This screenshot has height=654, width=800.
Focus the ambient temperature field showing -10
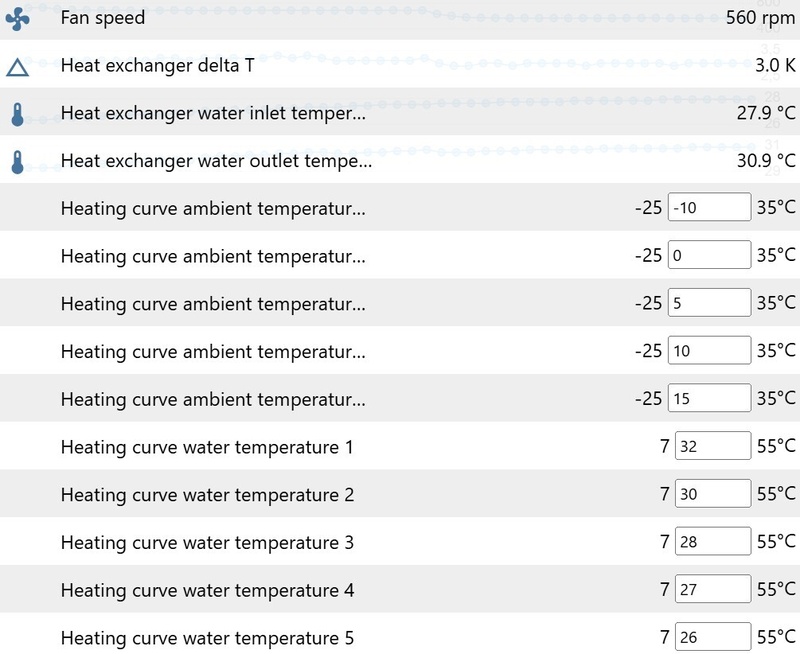click(x=709, y=208)
